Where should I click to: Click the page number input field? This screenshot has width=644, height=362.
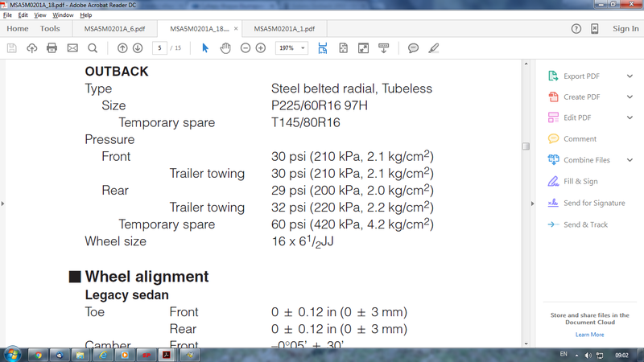pos(159,48)
